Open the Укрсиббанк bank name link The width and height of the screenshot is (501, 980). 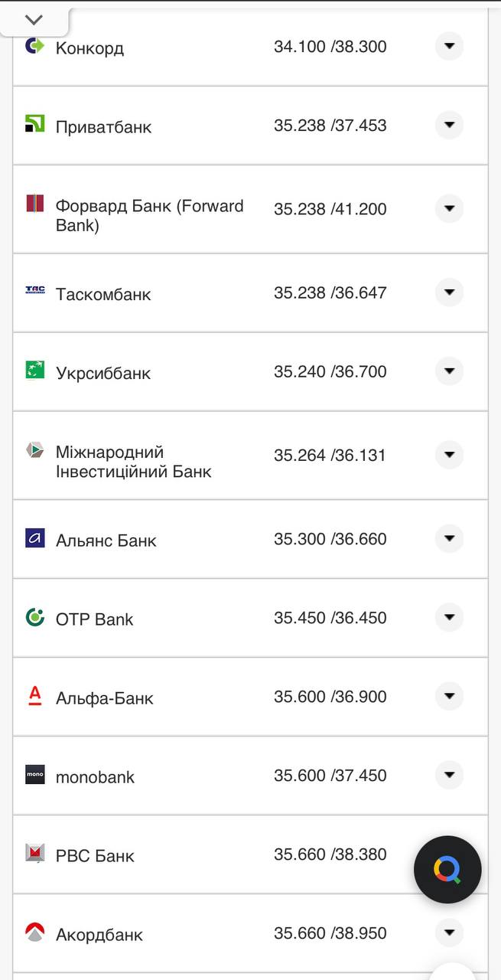103,374
